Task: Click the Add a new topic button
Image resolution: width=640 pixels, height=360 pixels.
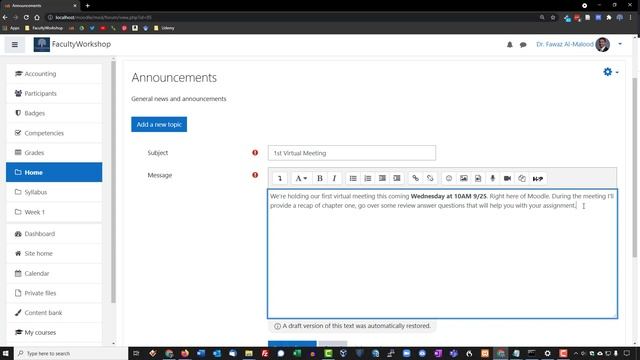Action: pyautogui.click(x=159, y=124)
